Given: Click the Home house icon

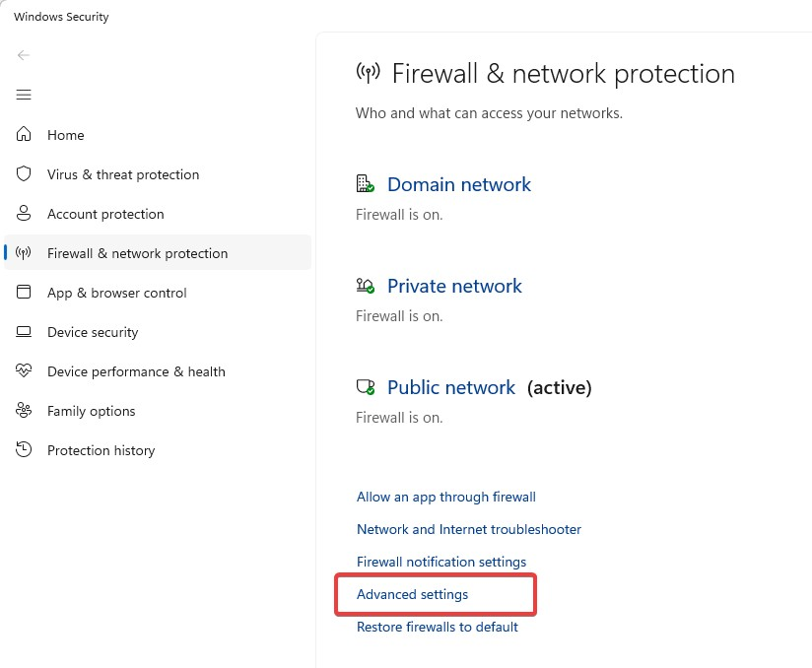Looking at the screenshot, I should (x=24, y=134).
